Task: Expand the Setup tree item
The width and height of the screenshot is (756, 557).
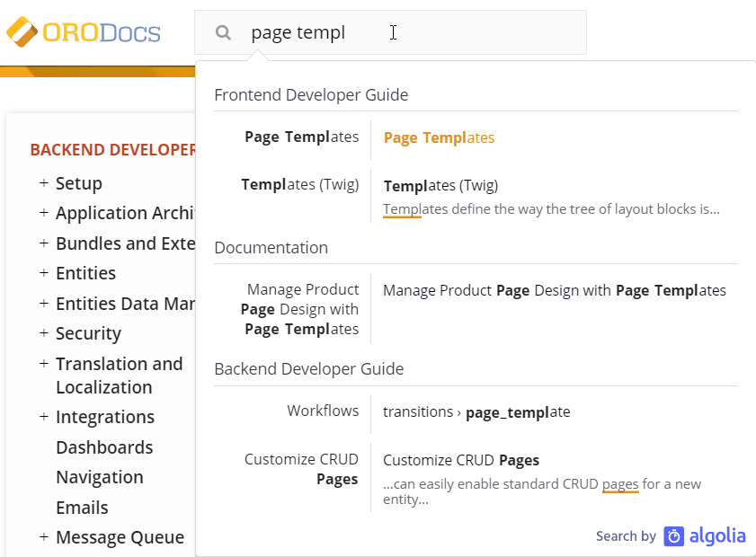Action: pos(44,183)
